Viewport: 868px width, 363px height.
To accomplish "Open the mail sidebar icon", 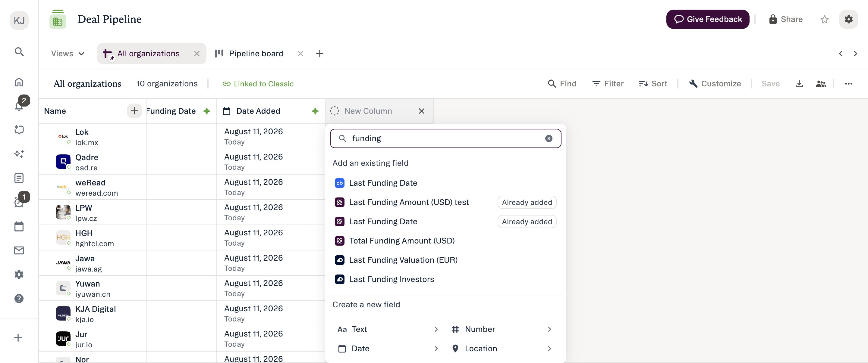I will (19, 250).
